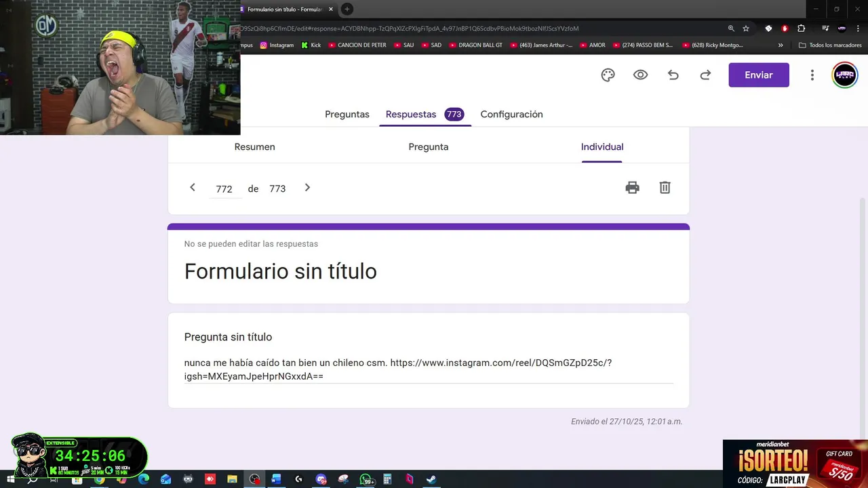Screen dimensions: 868x488
Task: Click the Instagram reel link in the answer
Action: click(x=398, y=369)
